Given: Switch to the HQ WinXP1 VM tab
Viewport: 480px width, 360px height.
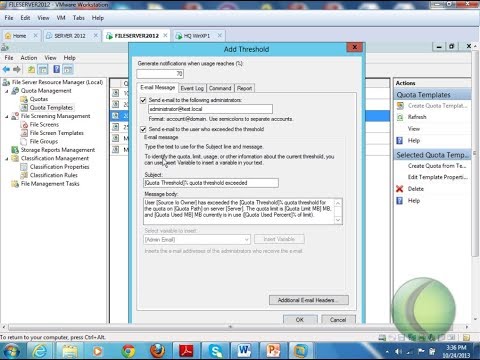Looking at the screenshot, I should coord(197,36).
